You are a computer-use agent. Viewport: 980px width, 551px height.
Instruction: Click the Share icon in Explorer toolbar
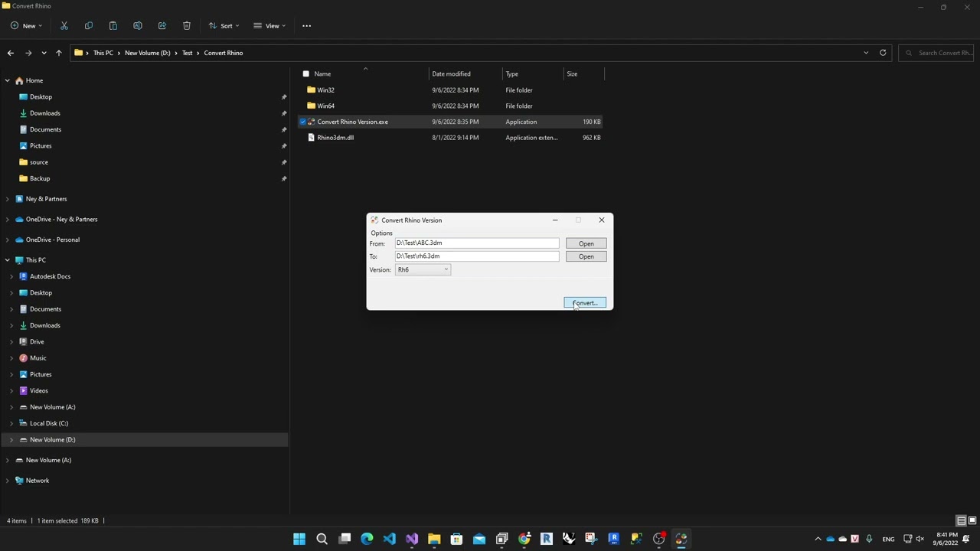tap(162, 26)
